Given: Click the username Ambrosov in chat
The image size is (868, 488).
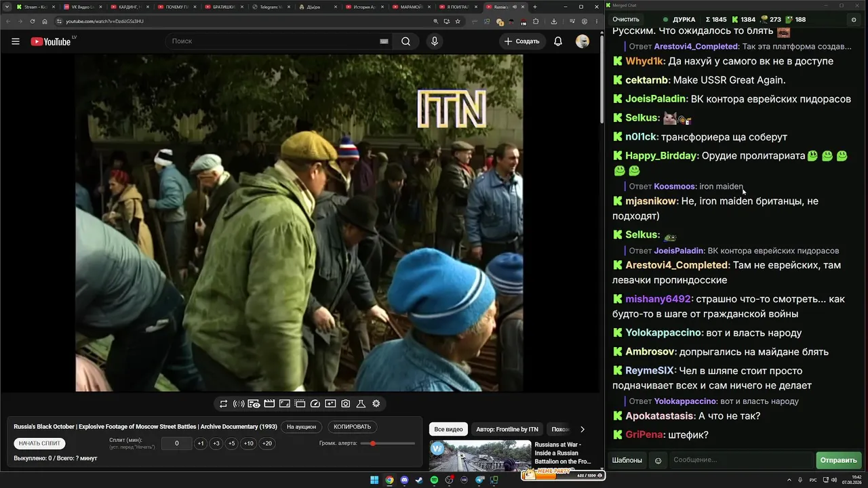Looking at the screenshot, I should (x=650, y=352).
